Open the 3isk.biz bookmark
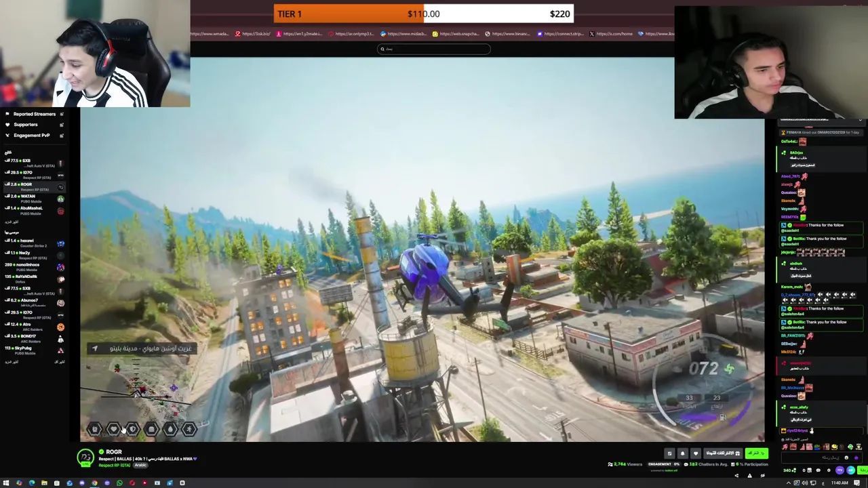 [x=252, y=34]
